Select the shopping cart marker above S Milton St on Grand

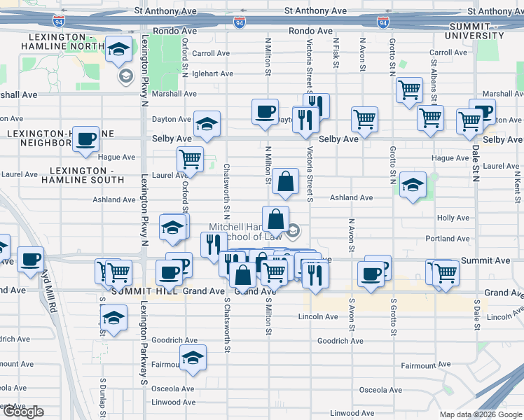pyautogui.click(x=275, y=275)
